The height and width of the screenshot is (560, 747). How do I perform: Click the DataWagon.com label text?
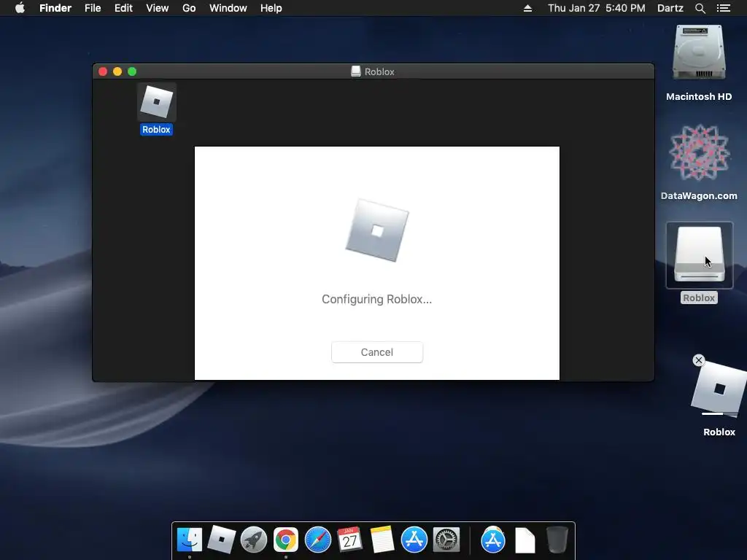[x=699, y=195]
